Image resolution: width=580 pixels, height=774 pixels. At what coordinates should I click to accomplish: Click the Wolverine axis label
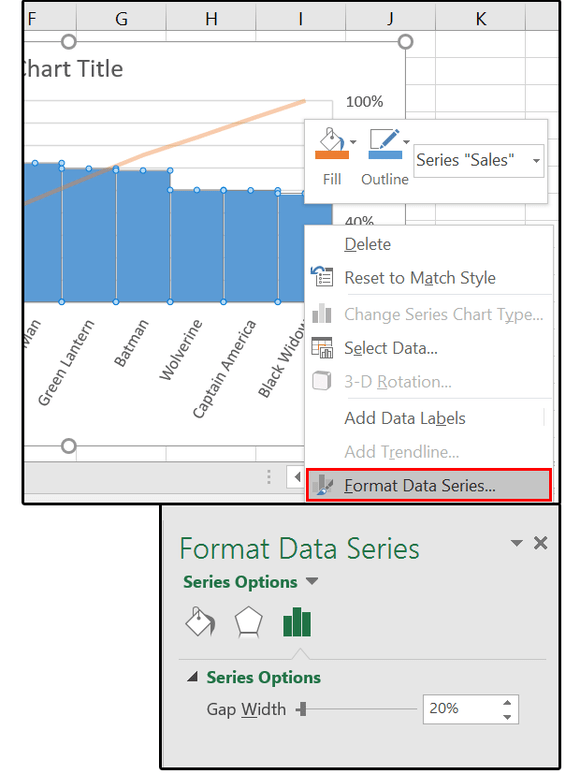181,350
